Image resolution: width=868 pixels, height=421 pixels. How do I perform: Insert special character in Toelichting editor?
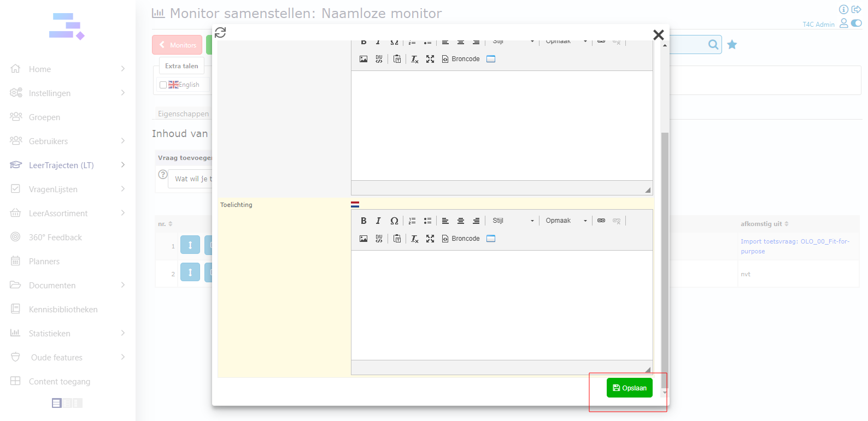394,221
